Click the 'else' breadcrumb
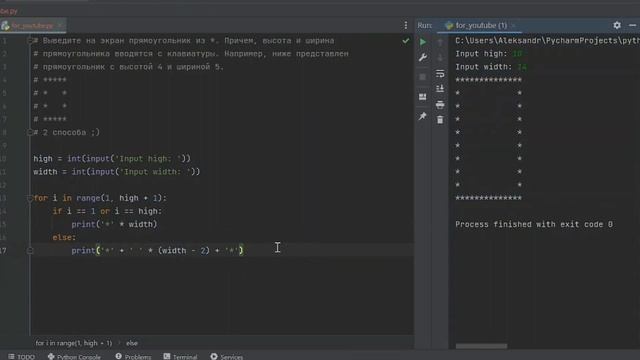Image resolution: width=640 pixels, height=360 pixels. click(132, 343)
